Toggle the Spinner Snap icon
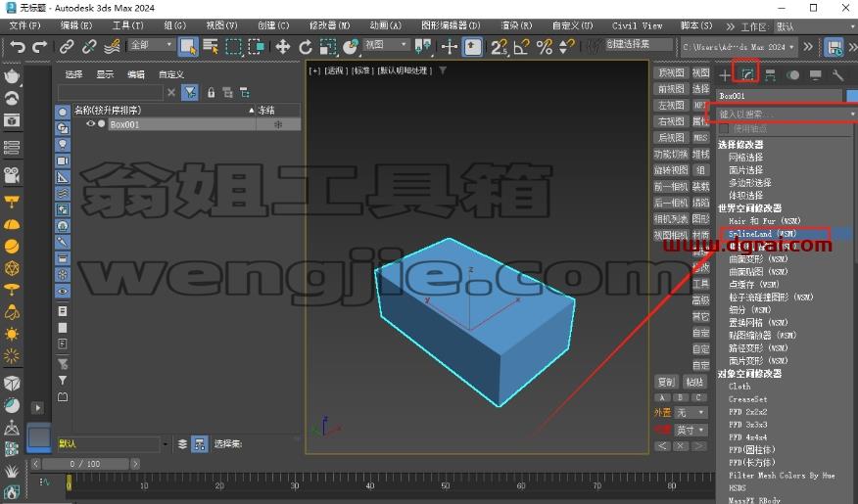 click(x=566, y=47)
